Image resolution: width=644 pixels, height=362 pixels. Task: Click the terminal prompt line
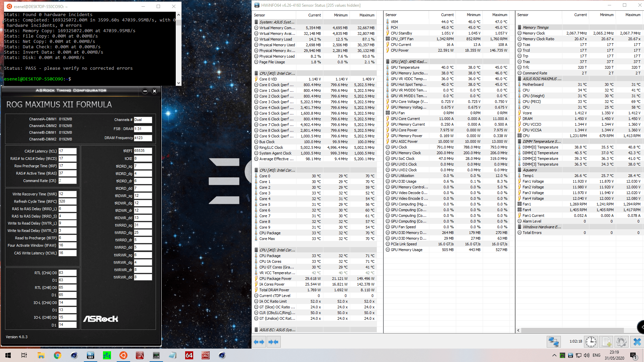[x=38, y=79]
